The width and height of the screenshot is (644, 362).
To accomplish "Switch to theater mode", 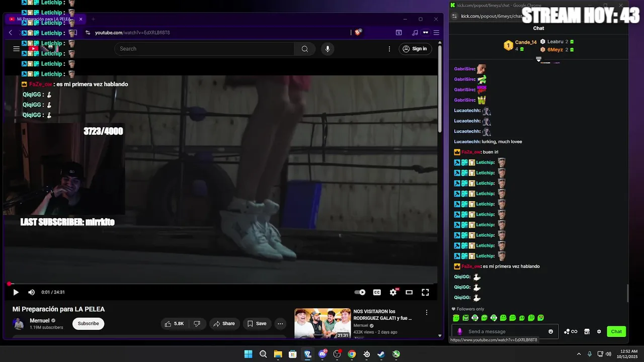I will point(409,292).
